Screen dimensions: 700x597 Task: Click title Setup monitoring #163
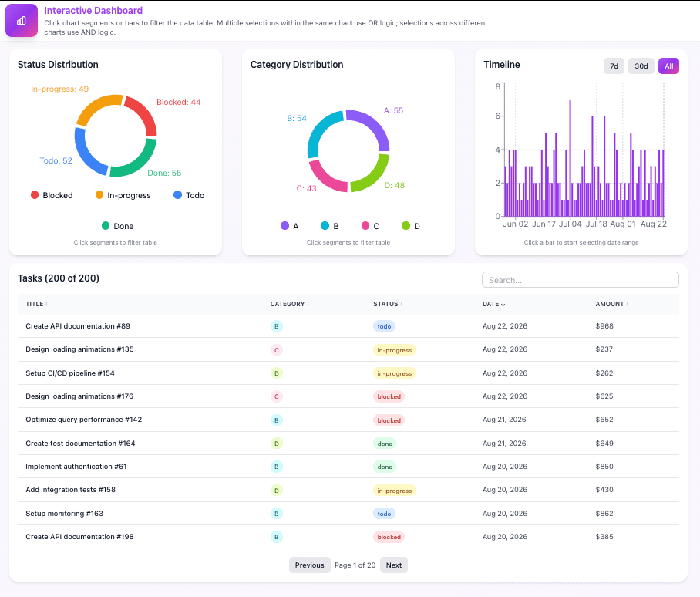point(64,513)
